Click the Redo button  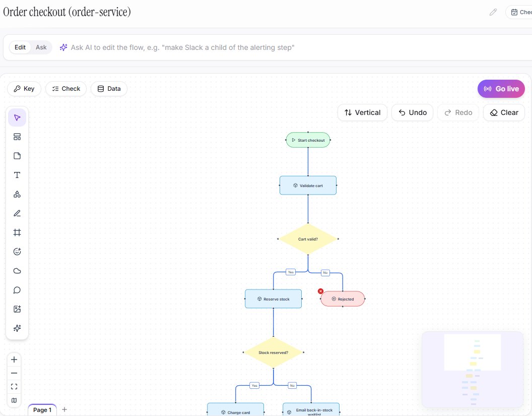pos(458,112)
